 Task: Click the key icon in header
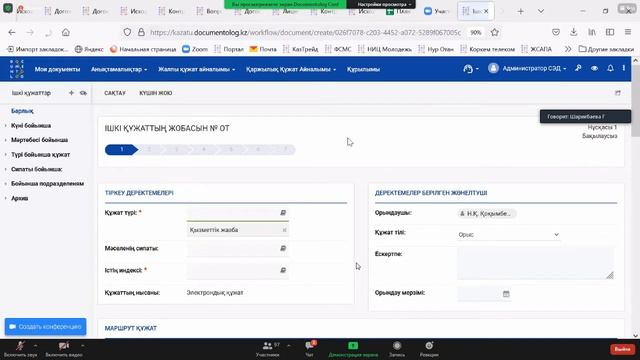click(x=578, y=69)
